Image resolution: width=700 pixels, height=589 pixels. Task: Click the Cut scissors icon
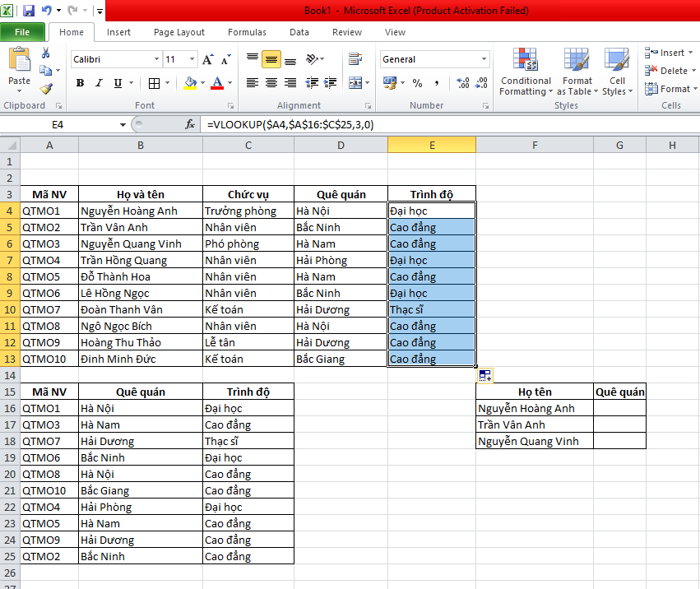[45, 53]
